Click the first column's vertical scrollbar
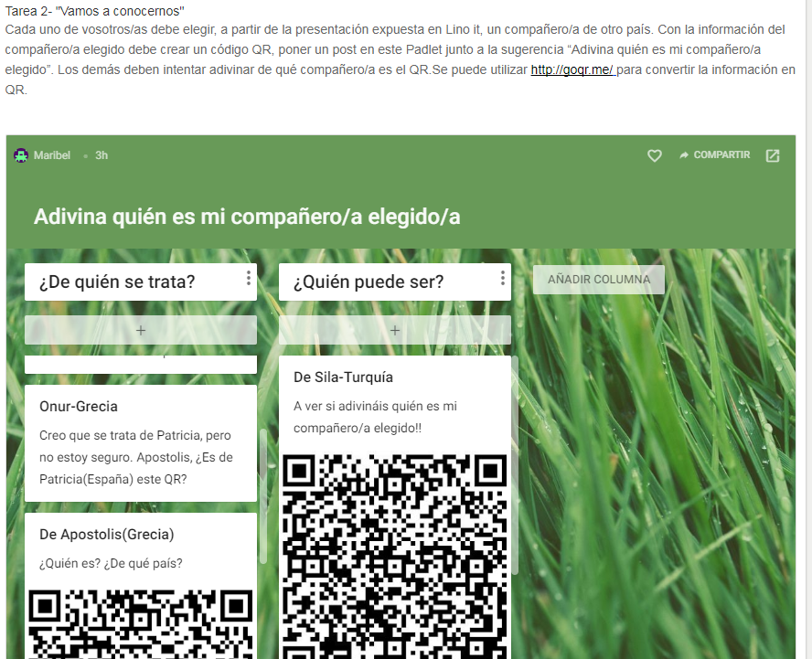 pos(263,496)
